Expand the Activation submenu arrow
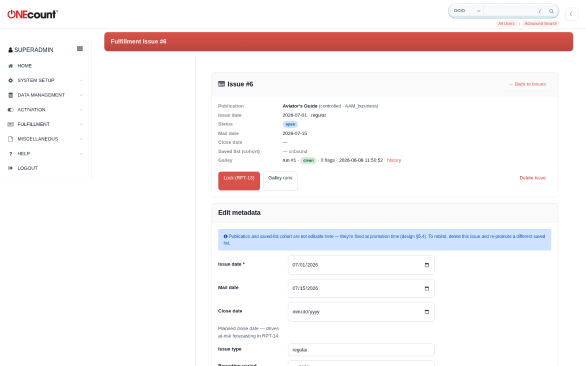 click(81, 110)
